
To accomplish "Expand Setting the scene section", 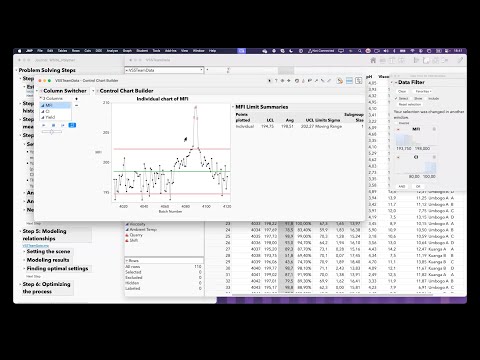I will coord(24,252).
